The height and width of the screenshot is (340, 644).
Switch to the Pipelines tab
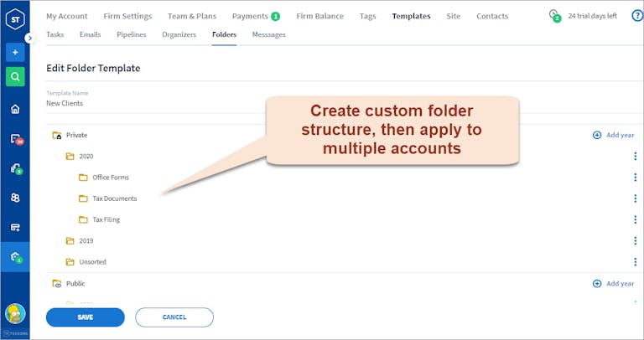click(130, 34)
